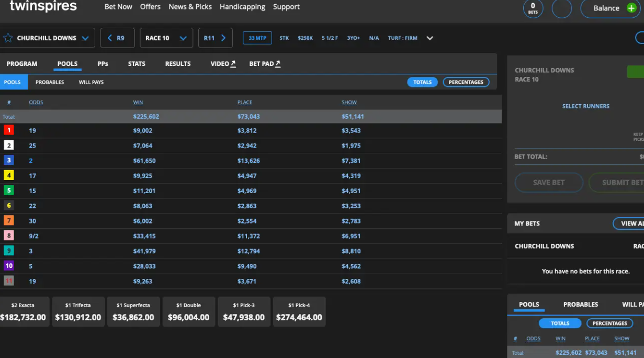Click runner number 4 yellow saddle cloth
The image size is (644, 358).
coord(9,176)
